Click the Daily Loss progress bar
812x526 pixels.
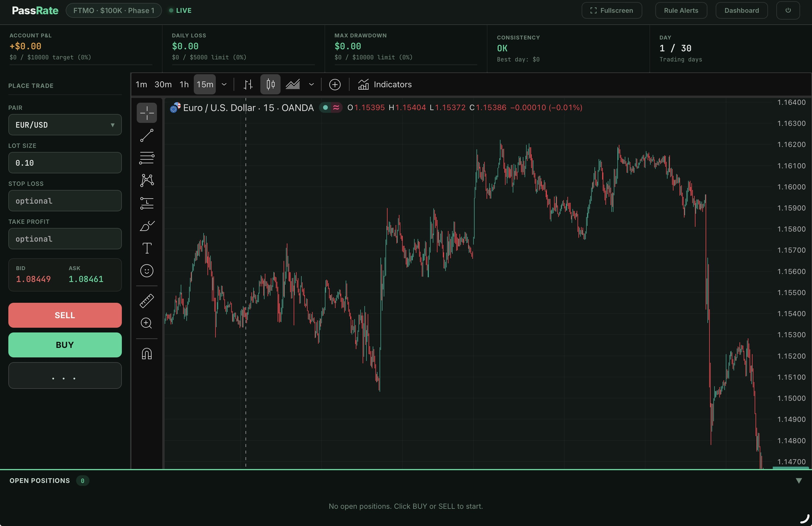(243, 64)
